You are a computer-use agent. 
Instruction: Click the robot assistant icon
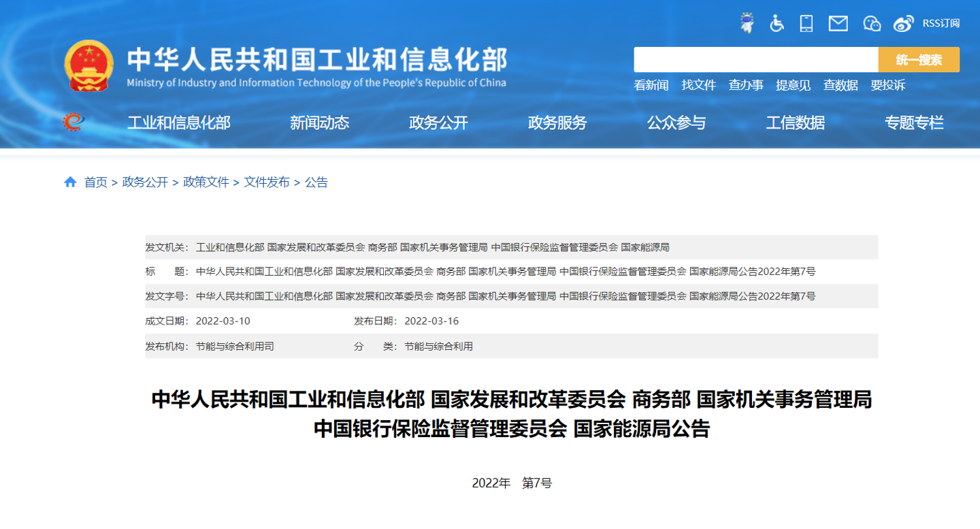(747, 23)
